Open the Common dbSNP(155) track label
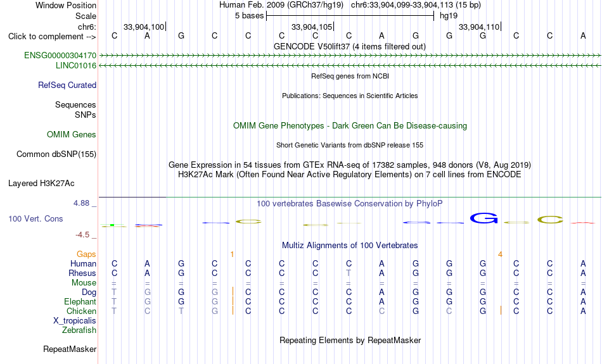The width and height of the screenshot is (602, 364). click(x=56, y=154)
